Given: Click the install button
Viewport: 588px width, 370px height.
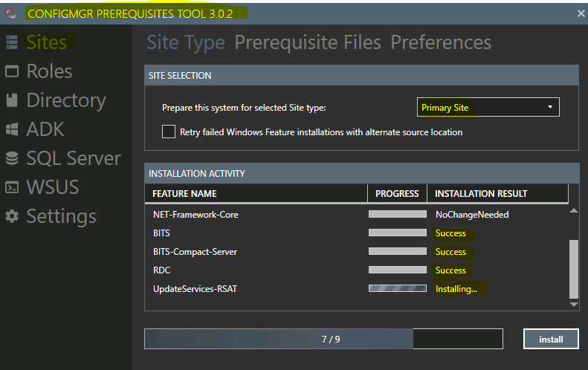Looking at the screenshot, I should pyautogui.click(x=551, y=339).
